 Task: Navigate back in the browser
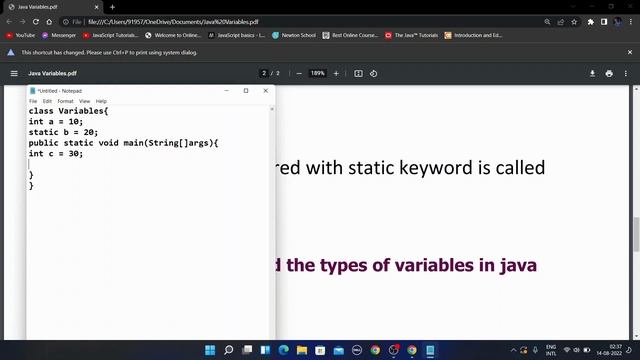coord(9,22)
